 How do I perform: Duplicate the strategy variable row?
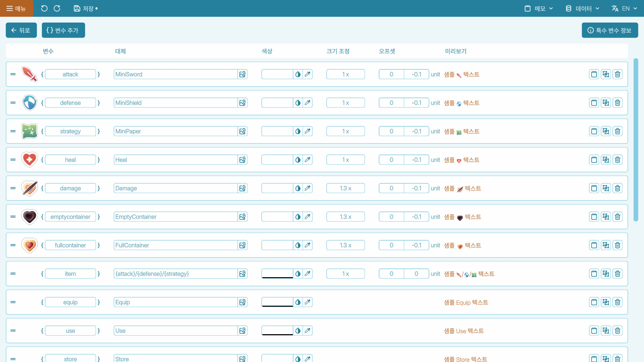[606, 131]
